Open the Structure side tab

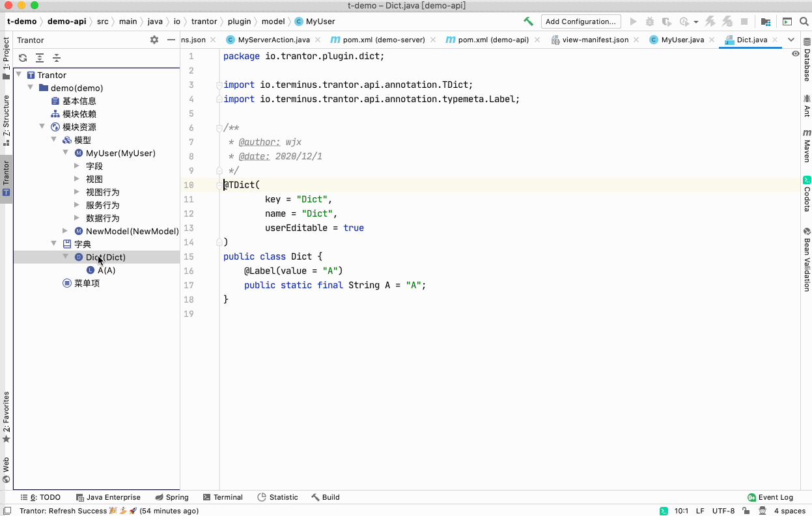pos(6,120)
